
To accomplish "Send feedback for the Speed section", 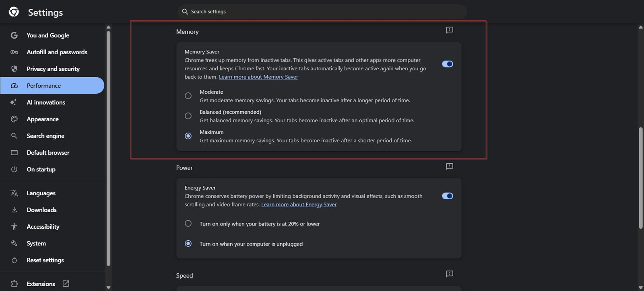I will click(450, 274).
